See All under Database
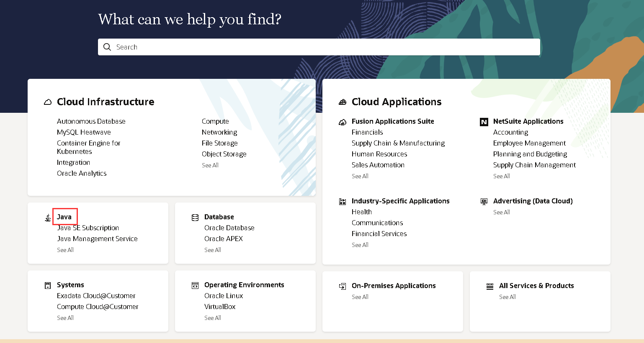The height and width of the screenshot is (343, 644). [213, 250]
